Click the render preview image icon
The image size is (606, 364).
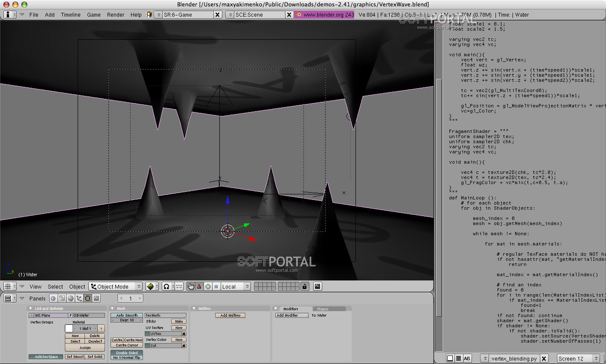318,286
